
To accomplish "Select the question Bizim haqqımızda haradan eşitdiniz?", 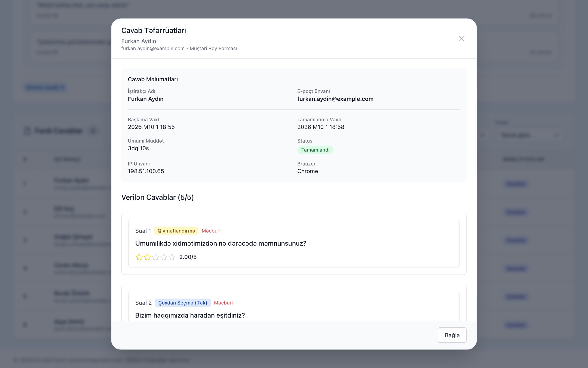I will coord(190,315).
